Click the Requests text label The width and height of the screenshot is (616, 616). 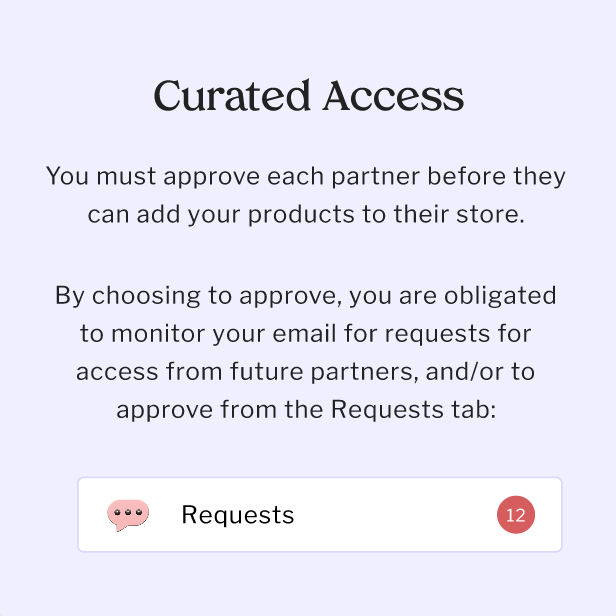tap(237, 515)
